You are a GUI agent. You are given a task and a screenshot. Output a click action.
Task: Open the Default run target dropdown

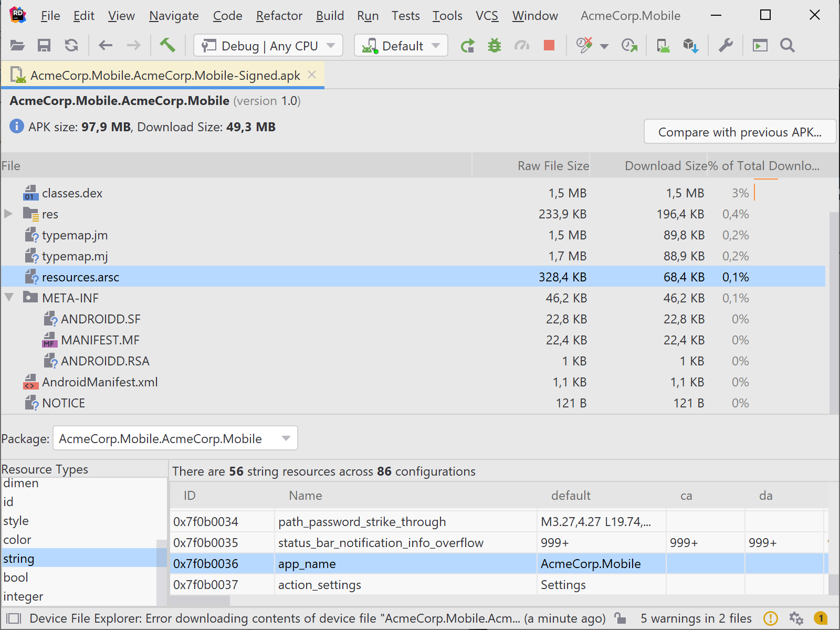401,46
